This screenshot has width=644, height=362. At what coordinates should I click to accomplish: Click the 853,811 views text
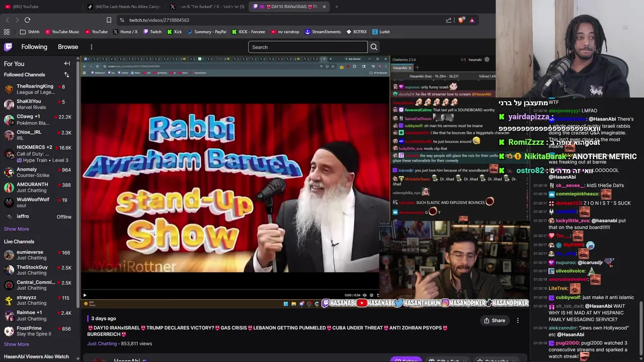136,343
